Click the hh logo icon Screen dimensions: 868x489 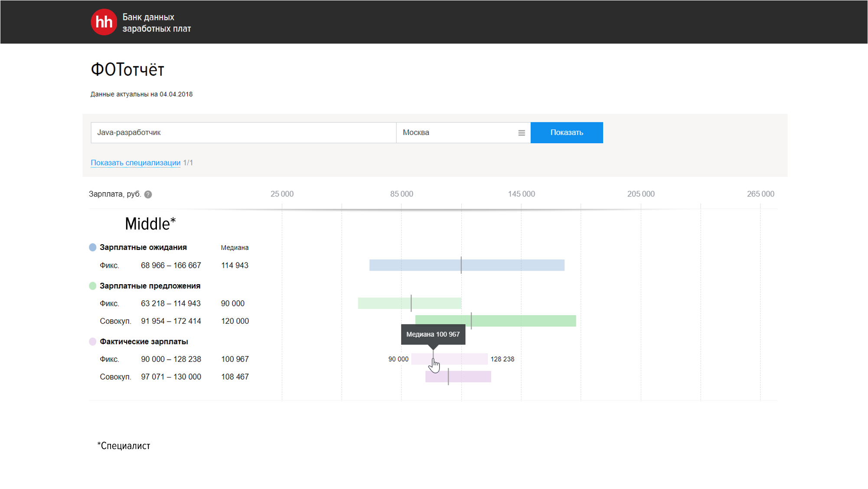coord(104,22)
